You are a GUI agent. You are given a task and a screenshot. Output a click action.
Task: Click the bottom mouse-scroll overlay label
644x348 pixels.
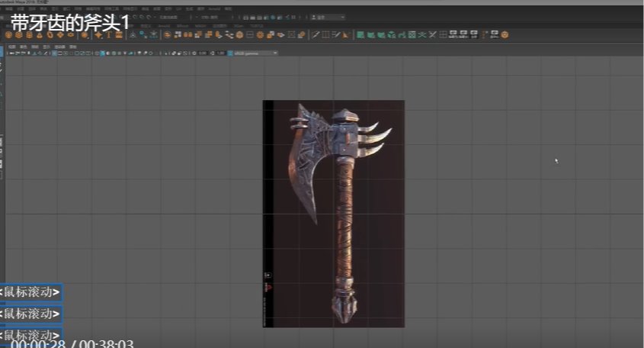[30, 334]
